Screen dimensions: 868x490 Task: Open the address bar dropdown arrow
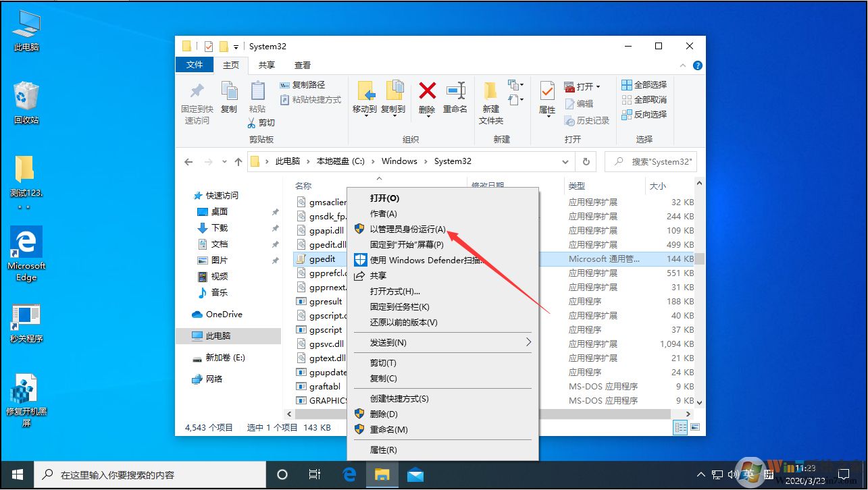565,161
